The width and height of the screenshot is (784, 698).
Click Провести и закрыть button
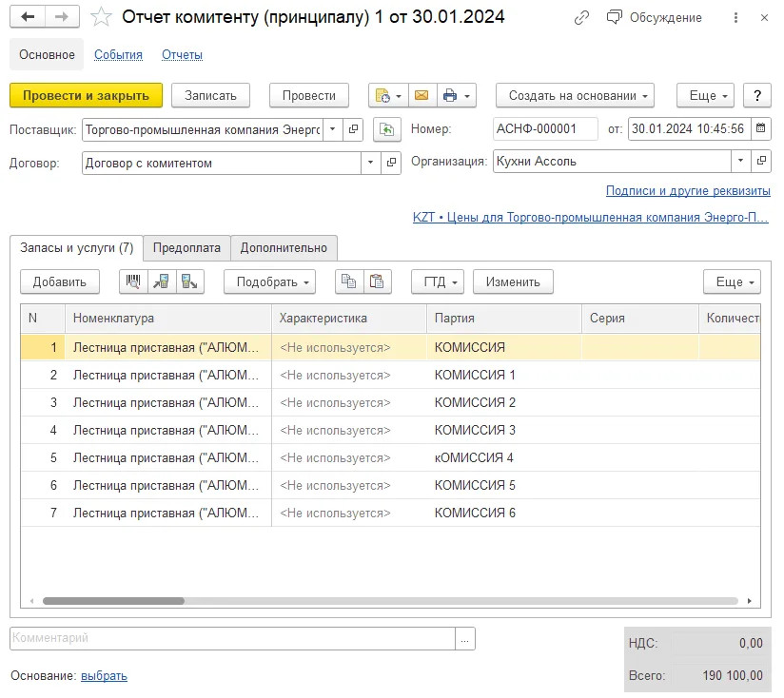[86, 95]
